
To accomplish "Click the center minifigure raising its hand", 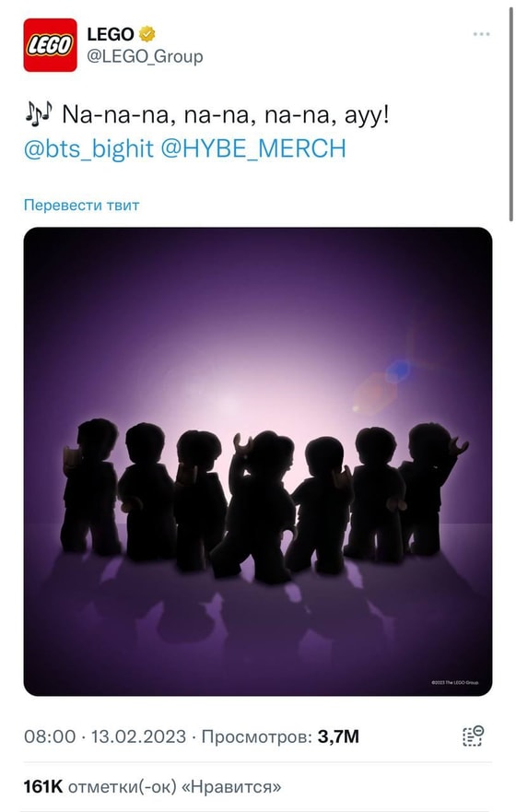I will point(256,505).
